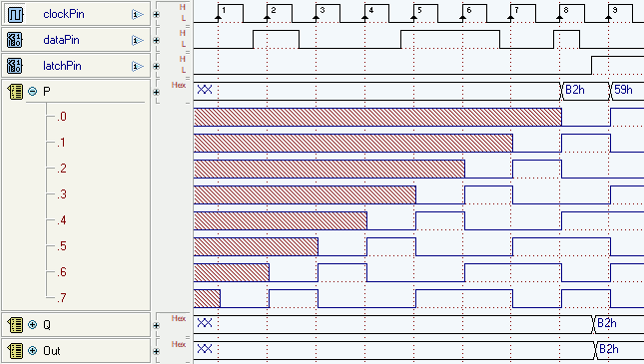Select bit .2 of bus P

[62, 169]
